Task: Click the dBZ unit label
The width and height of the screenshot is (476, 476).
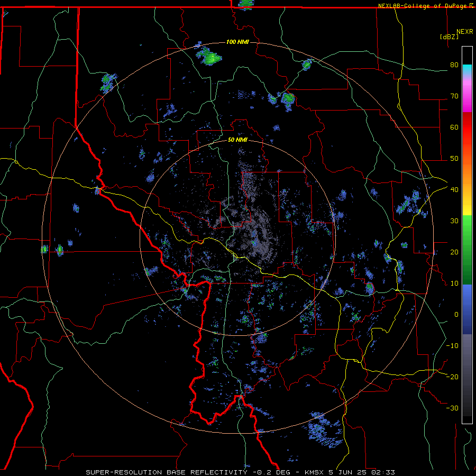Action: 449,36
